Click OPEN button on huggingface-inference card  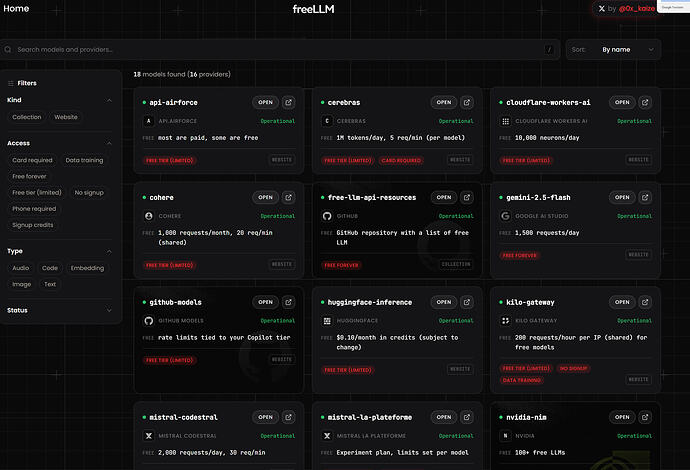pyautogui.click(x=444, y=302)
